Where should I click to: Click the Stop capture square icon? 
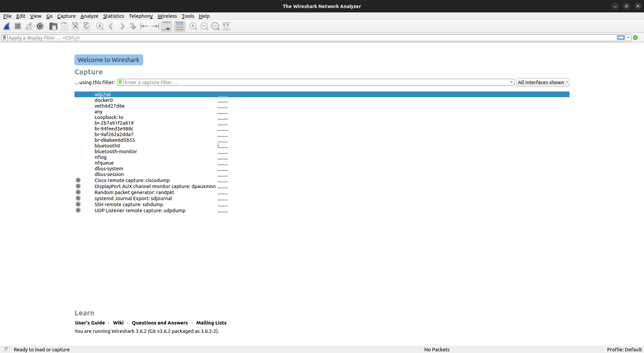tap(18, 26)
